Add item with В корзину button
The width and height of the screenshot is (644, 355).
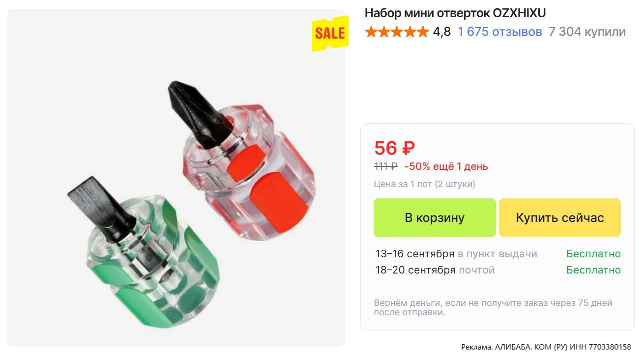[x=435, y=218]
